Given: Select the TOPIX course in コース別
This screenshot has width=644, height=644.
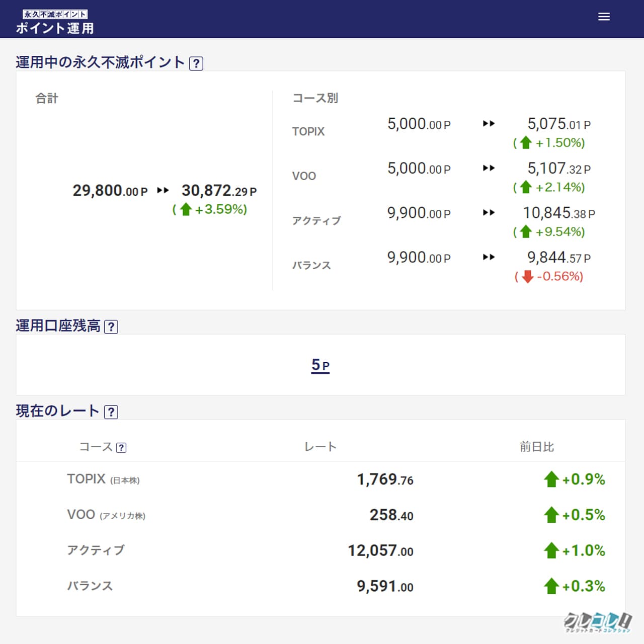Looking at the screenshot, I should [308, 132].
